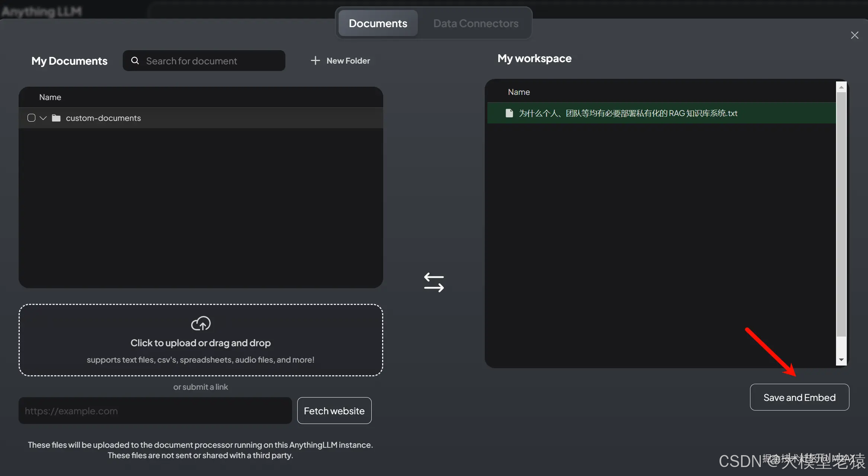Expand the custom-documents folder chevron
This screenshot has width=868, height=476.
point(43,118)
